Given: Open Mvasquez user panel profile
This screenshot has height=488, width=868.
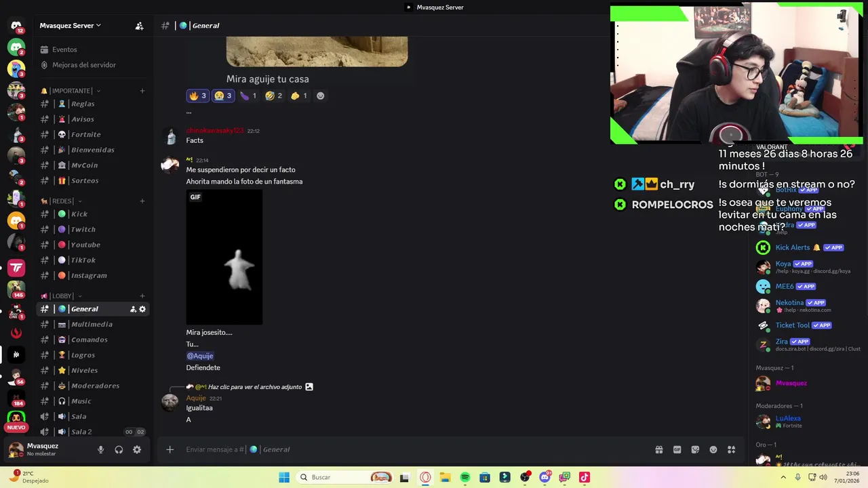Looking at the screenshot, I should [47, 449].
